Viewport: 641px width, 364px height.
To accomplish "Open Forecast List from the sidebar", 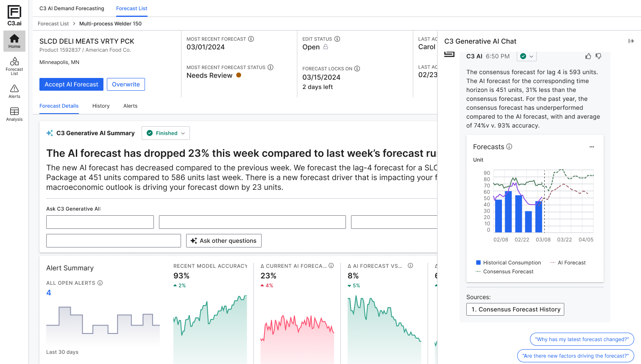I will pyautogui.click(x=14, y=66).
